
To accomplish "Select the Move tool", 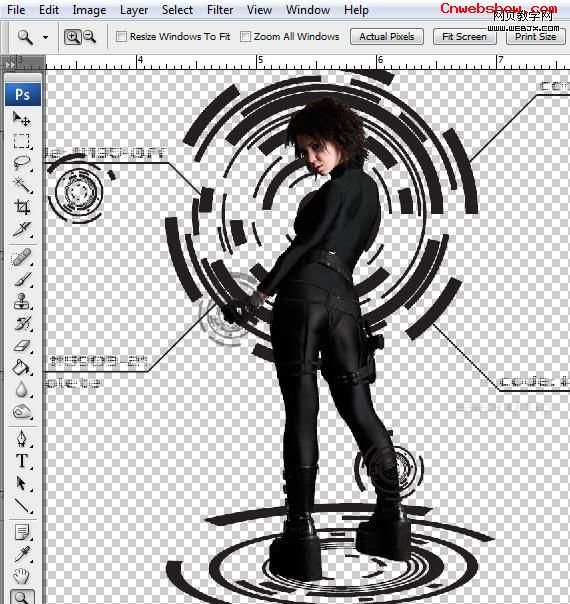I will click(22, 119).
